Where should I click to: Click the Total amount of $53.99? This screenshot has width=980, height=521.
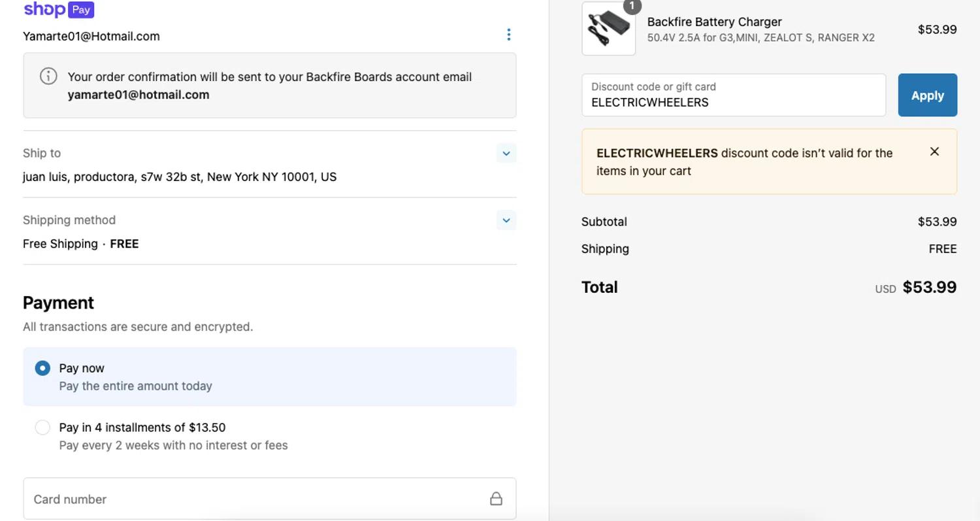point(929,287)
